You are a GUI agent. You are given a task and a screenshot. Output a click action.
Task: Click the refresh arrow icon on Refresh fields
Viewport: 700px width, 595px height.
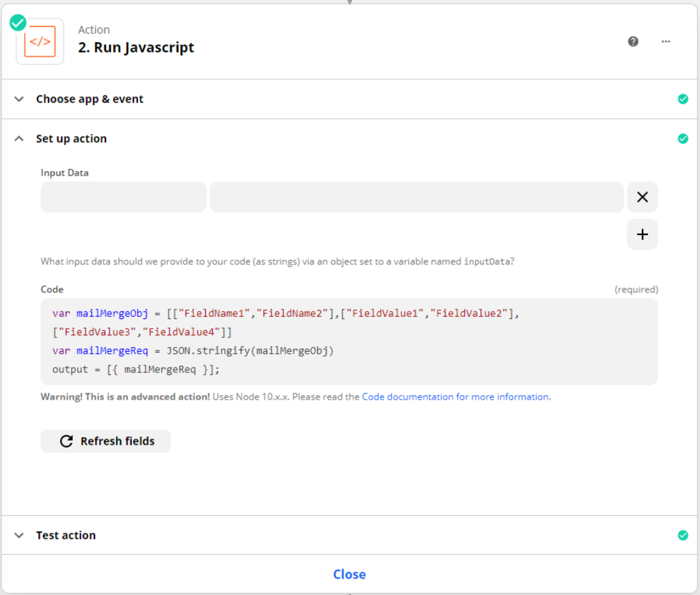[66, 441]
